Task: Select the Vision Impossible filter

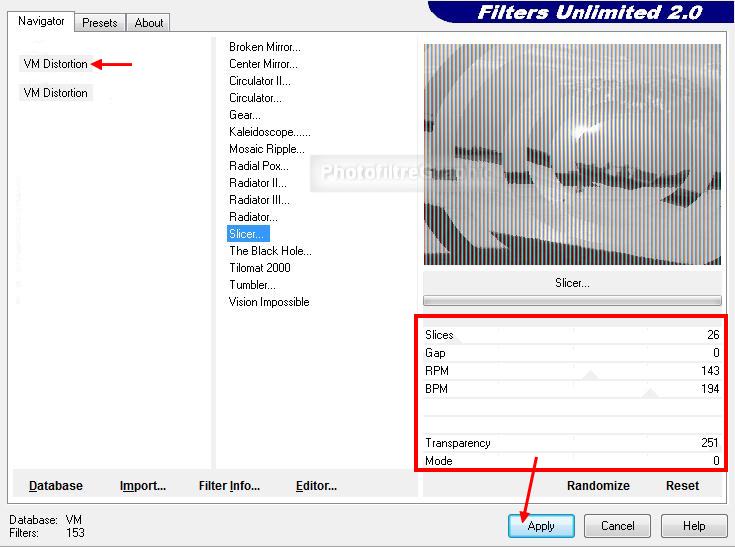Action: (x=269, y=302)
